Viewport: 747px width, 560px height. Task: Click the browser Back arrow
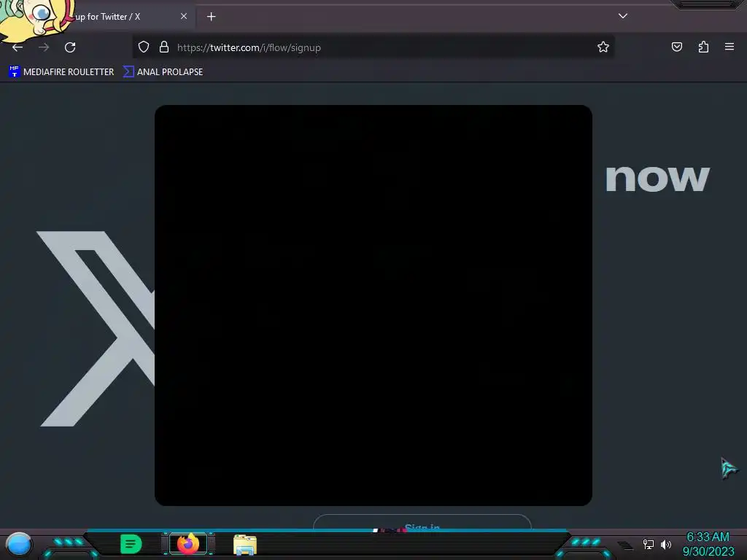click(18, 47)
